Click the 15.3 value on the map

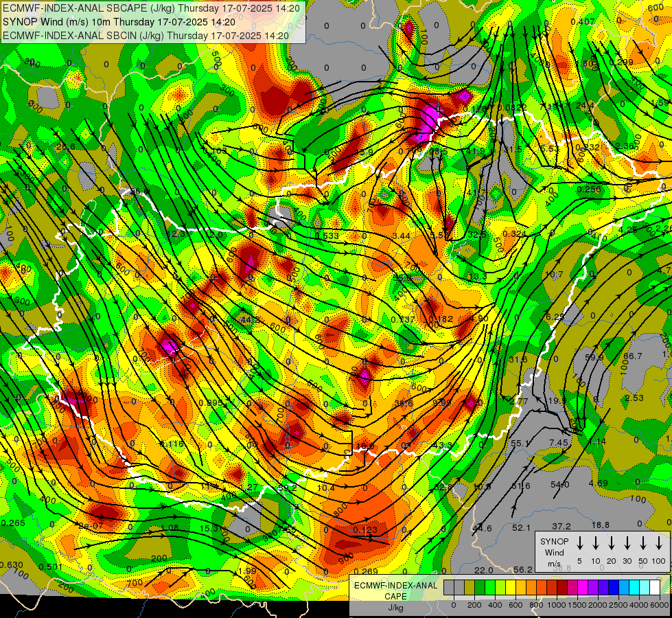pos(209,528)
